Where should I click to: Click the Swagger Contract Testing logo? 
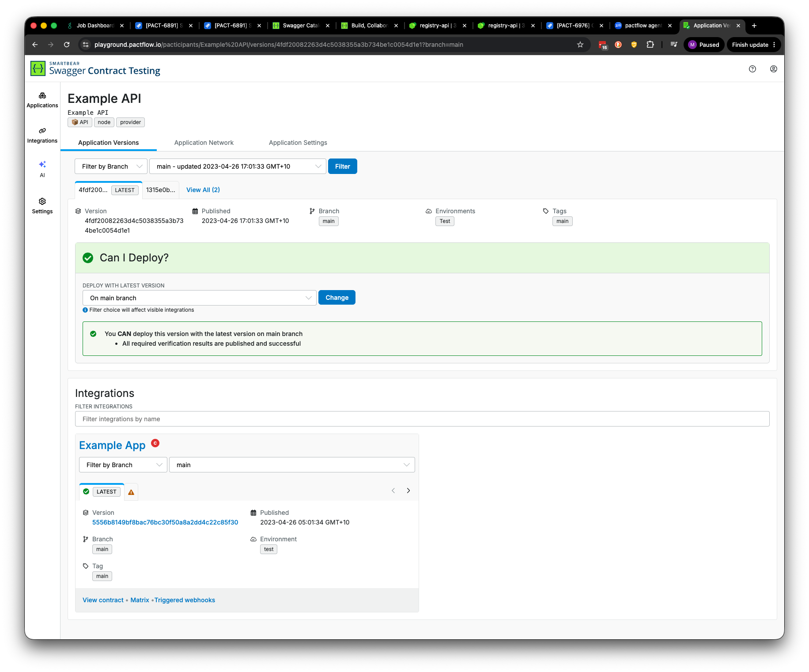95,68
